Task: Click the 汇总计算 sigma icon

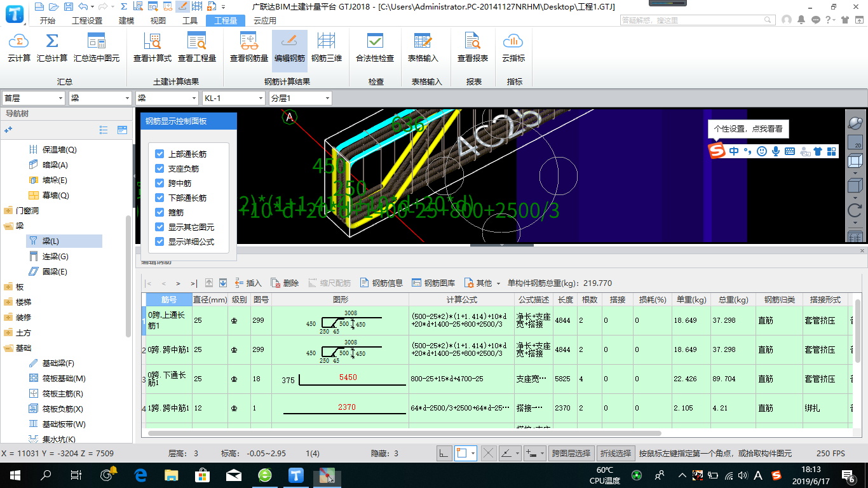Action: click(x=52, y=43)
